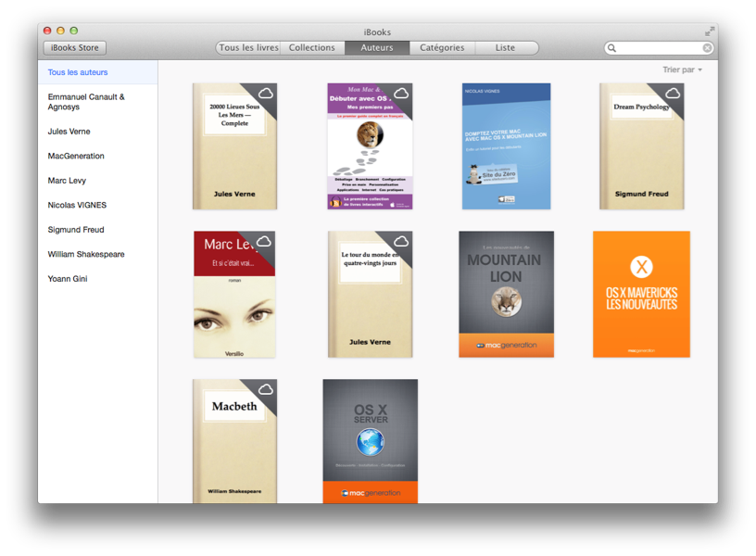Select the Auteurs tab
Image resolution: width=756 pixels, height=556 pixels.
377,48
